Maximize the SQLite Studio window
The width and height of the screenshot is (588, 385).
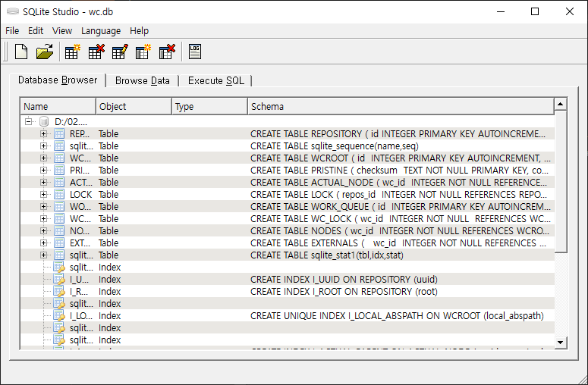pyautogui.click(x=535, y=11)
